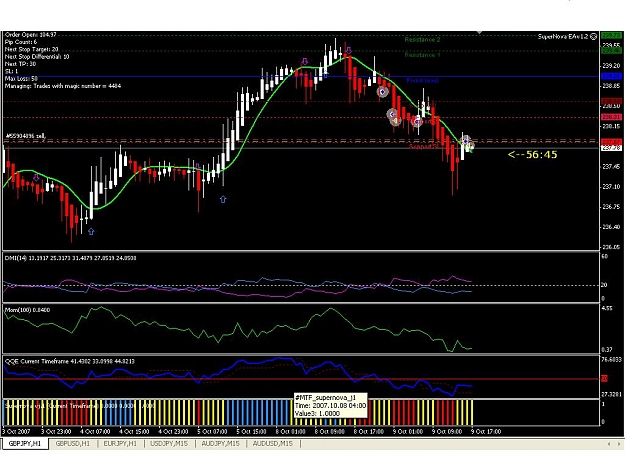Click the pink 238.31 price label on the scale
This screenshot has height=469, width=625.
[611, 117]
